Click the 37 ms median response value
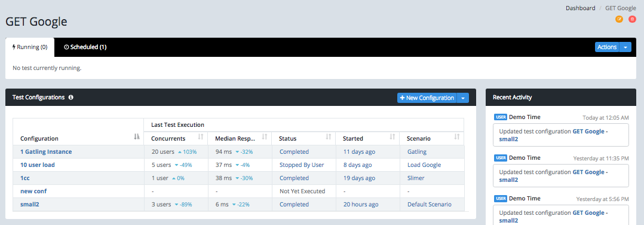Viewport: 644px width, 225px height. tap(223, 165)
